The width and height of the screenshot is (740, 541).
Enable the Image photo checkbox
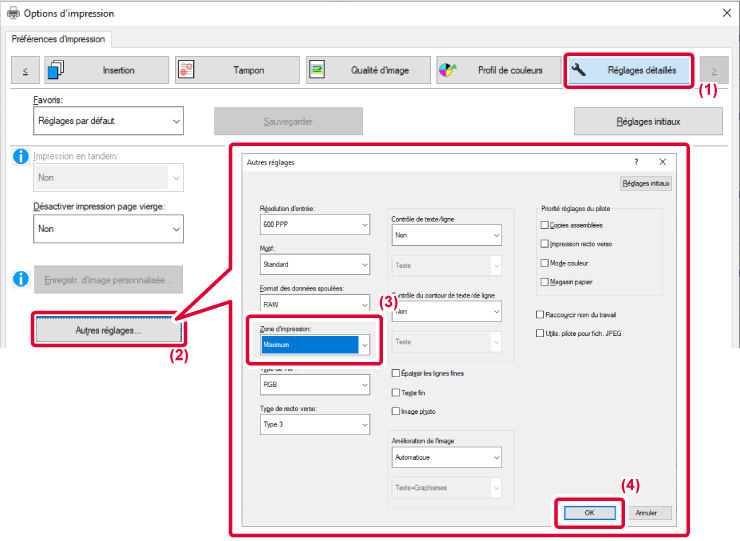[396, 411]
